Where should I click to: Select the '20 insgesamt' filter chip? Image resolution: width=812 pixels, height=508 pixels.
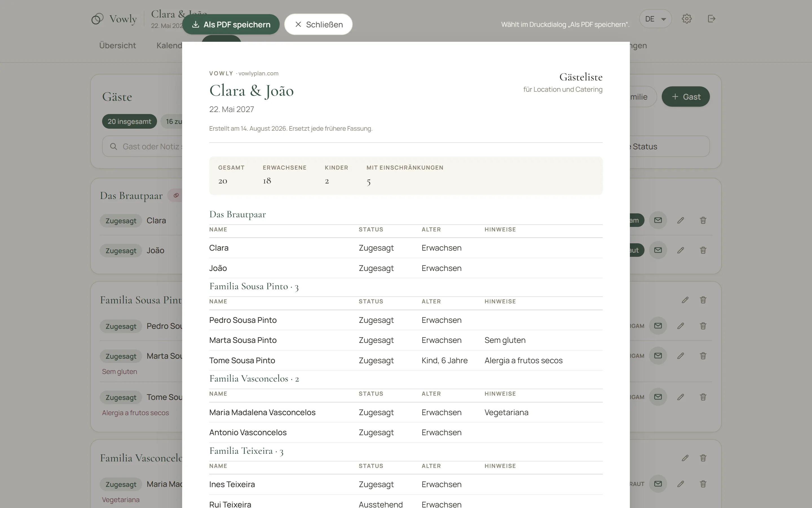click(x=129, y=122)
